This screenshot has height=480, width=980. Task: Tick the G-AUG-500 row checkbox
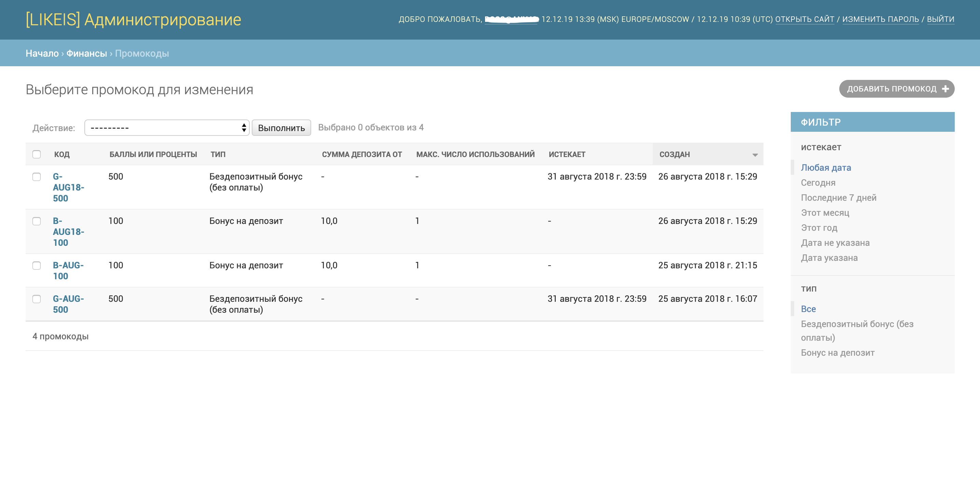point(37,299)
